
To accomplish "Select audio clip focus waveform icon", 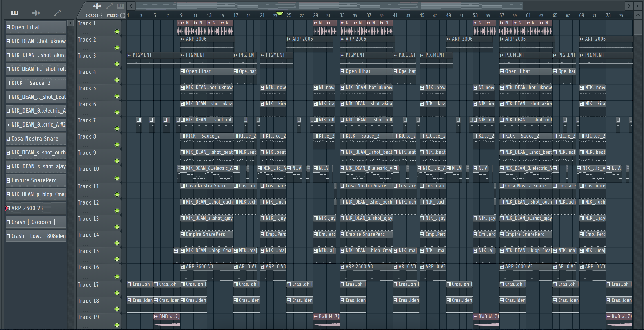I will 97,6.
